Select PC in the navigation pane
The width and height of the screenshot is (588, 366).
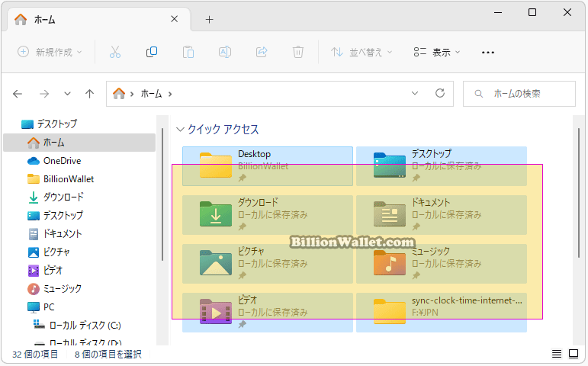click(40, 307)
